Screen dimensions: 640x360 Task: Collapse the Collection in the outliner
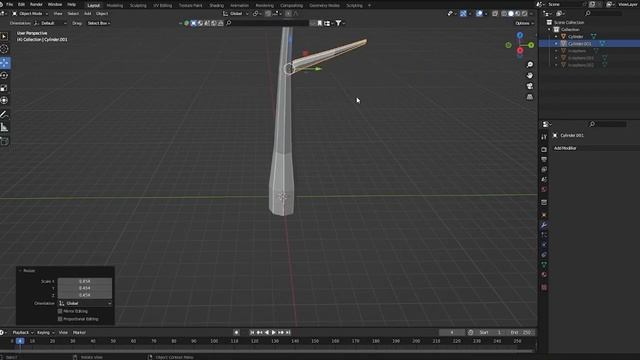coord(549,29)
